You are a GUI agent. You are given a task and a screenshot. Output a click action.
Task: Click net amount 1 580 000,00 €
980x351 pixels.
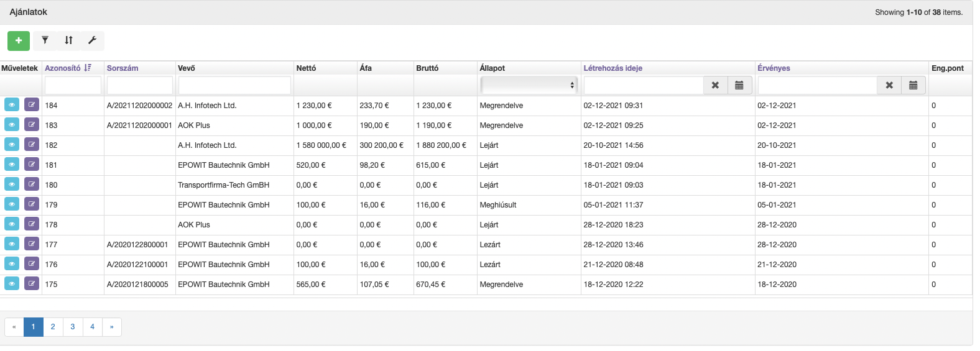pos(321,145)
